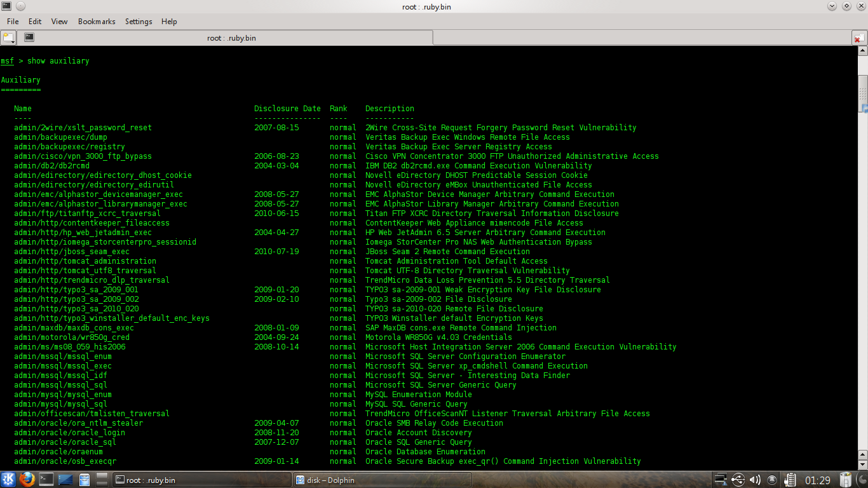
Task: Click the msf prompt text
Action: click(7, 61)
